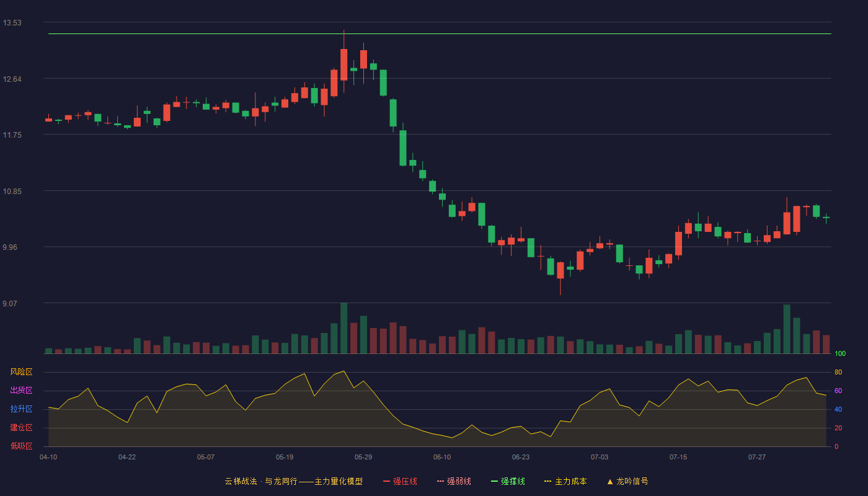Image resolution: width=868 pixels, height=496 pixels.
Task: Click the 拉升区 zone label
Action: point(21,409)
